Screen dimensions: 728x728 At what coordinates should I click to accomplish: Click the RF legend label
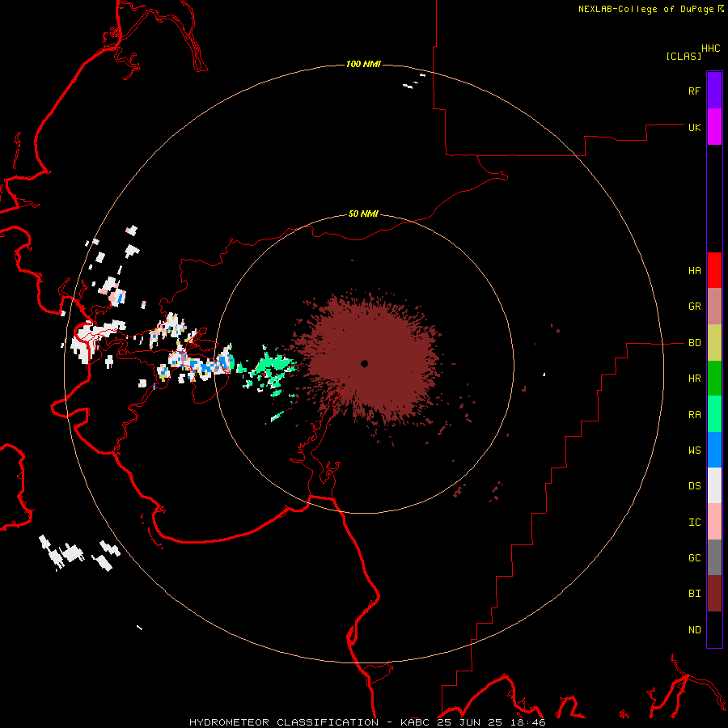coord(694,91)
